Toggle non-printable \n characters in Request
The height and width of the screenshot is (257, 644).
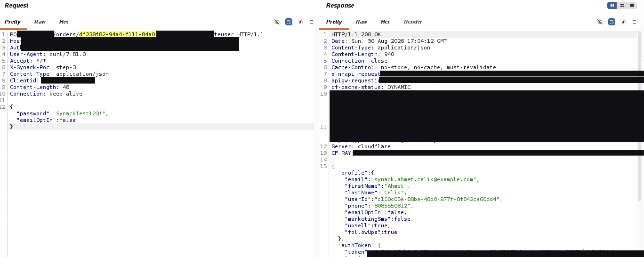click(301, 22)
